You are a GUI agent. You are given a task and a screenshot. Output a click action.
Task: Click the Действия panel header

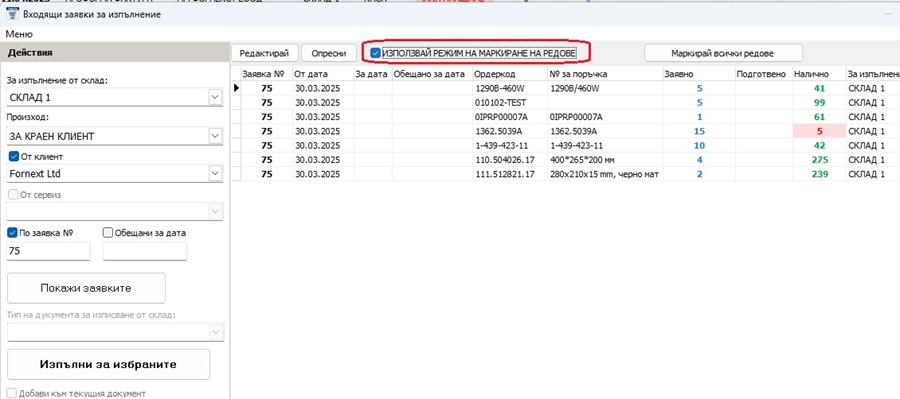pyautogui.click(x=115, y=53)
